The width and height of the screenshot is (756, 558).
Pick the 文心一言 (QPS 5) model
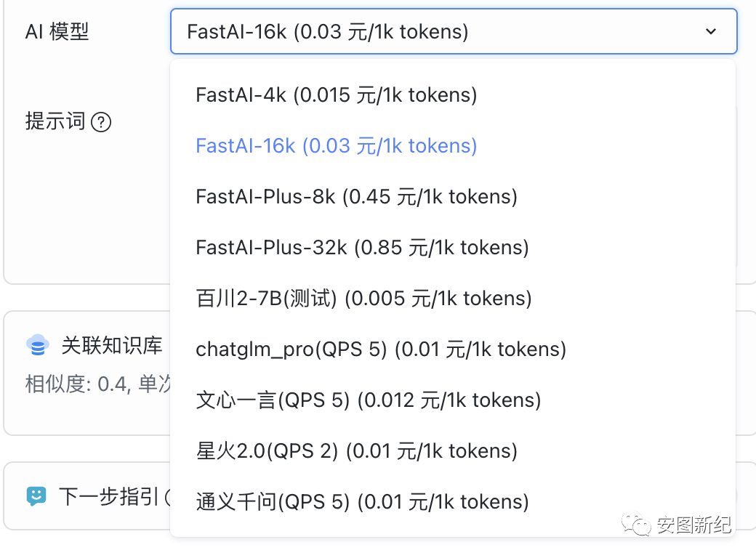tap(369, 400)
